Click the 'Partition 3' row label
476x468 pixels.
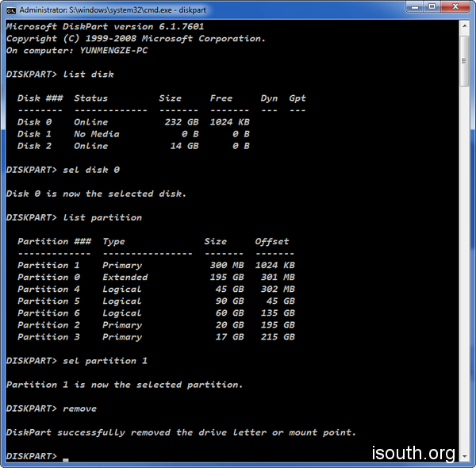(48, 337)
